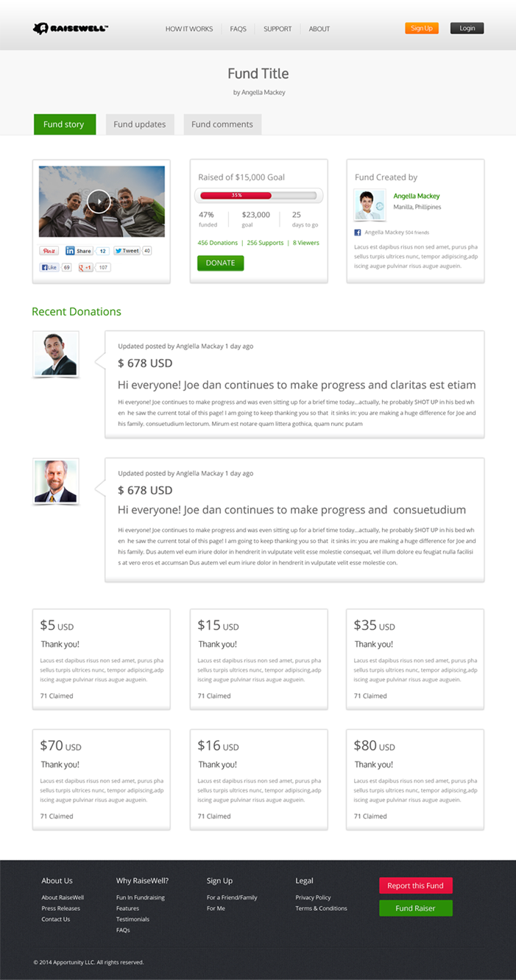The height and width of the screenshot is (980, 516).
Task: Open the Fund comments tab
Action: (x=222, y=124)
